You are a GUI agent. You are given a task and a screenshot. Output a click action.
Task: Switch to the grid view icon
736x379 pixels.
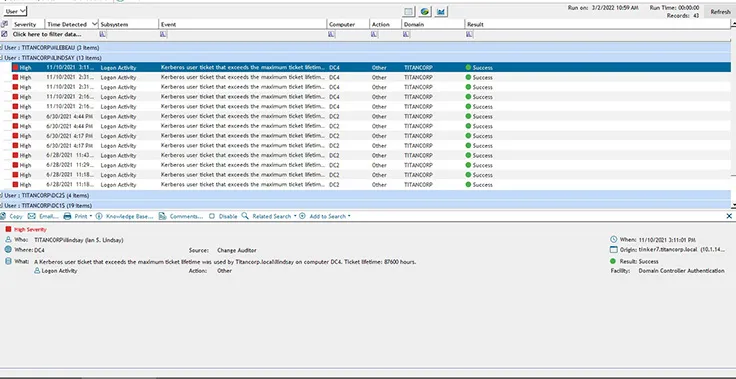pos(409,11)
